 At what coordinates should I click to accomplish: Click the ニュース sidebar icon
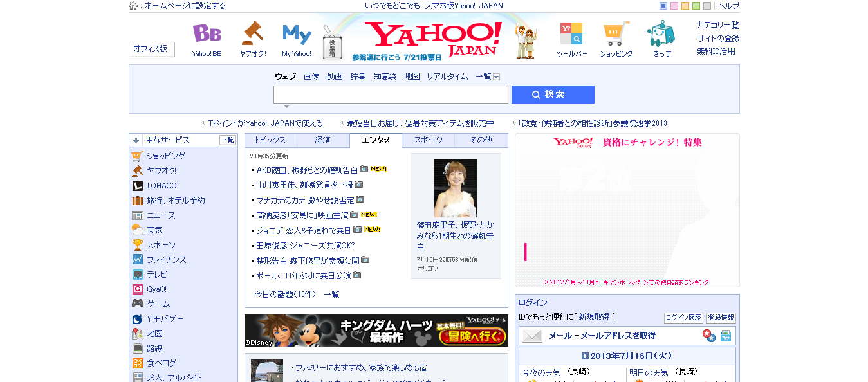tap(137, 215)
